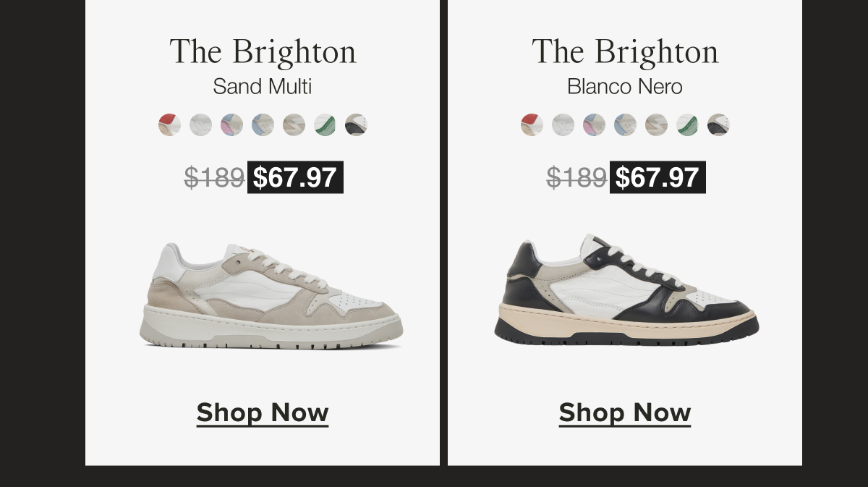Pick the green swatch under Blanco Nero

pos(687,124)
